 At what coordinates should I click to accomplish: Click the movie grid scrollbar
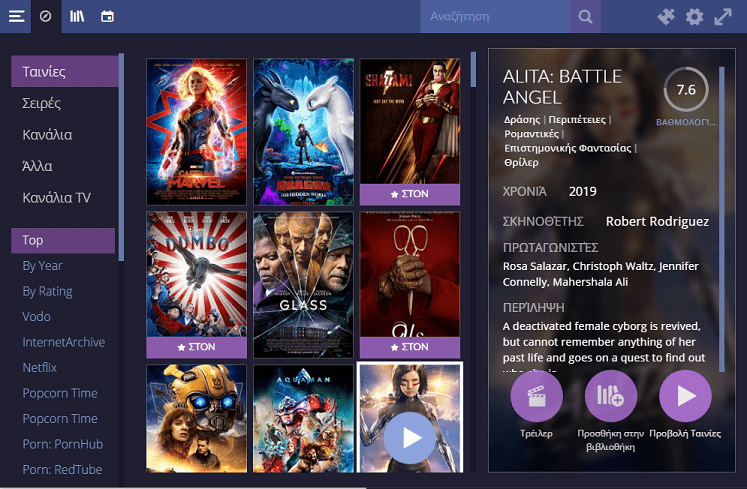click(x=473, y=70)
